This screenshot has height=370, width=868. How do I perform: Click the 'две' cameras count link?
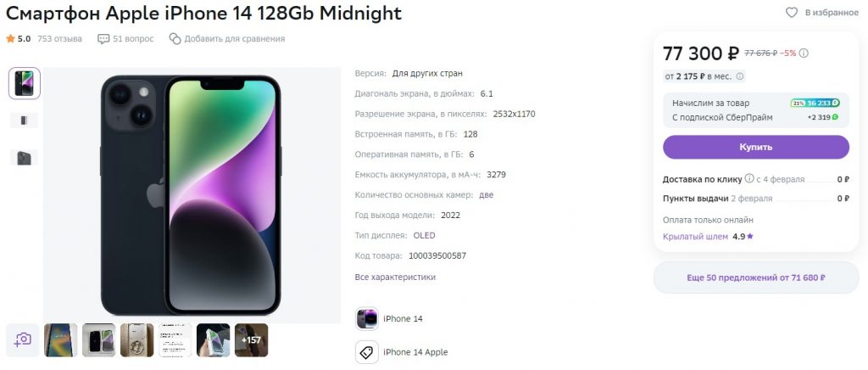pos(487,195)
